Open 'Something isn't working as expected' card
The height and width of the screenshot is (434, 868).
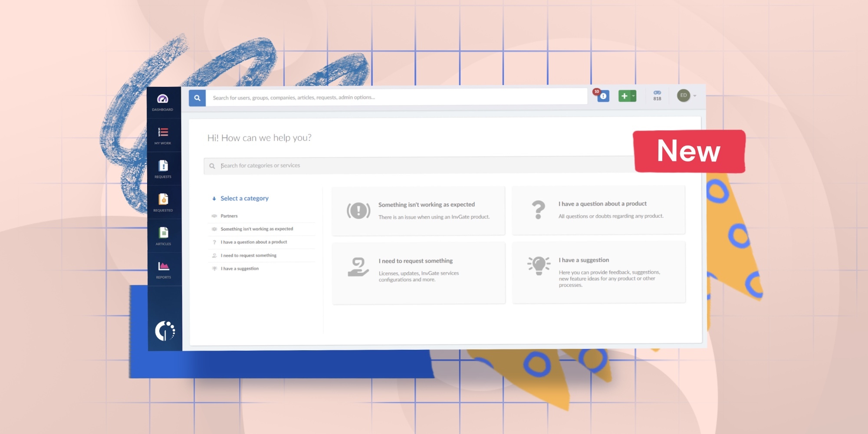[x=418, y=211]
